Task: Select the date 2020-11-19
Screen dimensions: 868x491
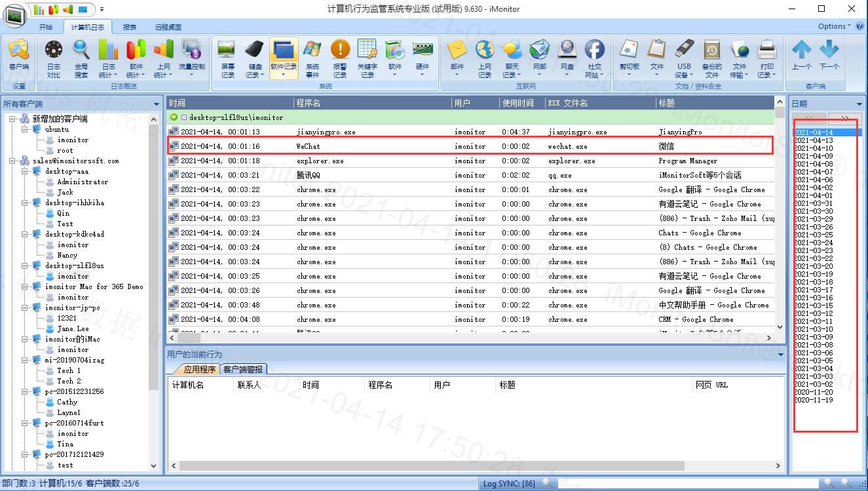Action: [x=814, y=400]
